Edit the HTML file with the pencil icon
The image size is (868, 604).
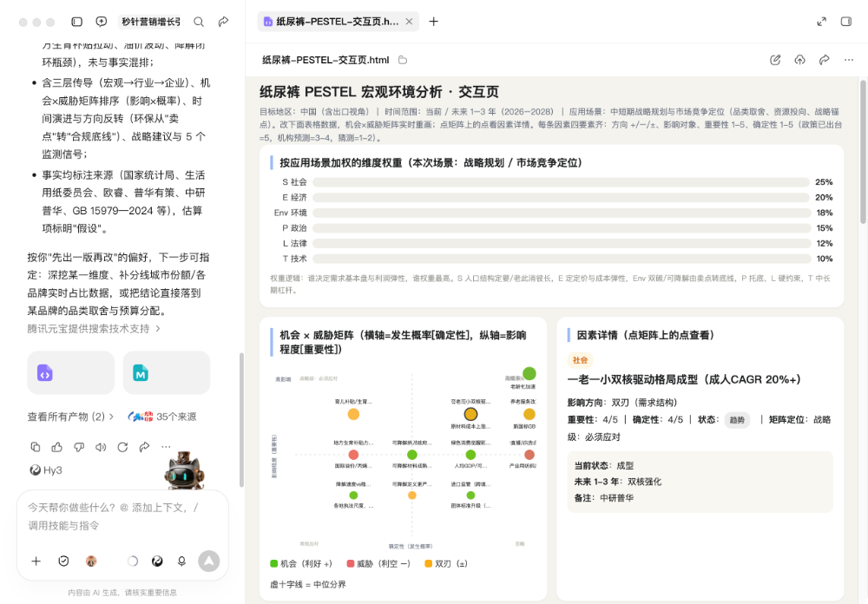775,60
